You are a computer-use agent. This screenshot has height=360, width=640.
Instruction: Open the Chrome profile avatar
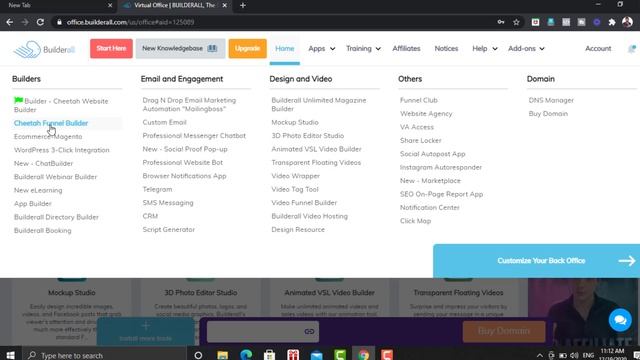tap(627, 22)
